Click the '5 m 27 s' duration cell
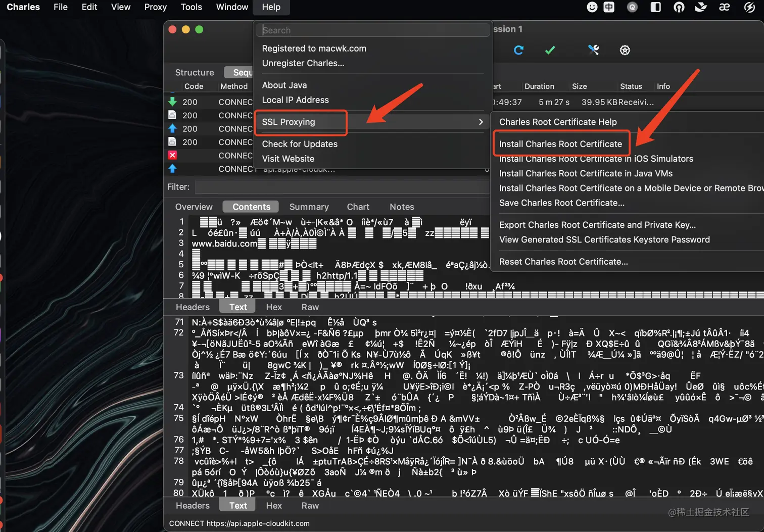Image resolution: width=764 pixels, height=532 pixels. (x=554, y=102)
